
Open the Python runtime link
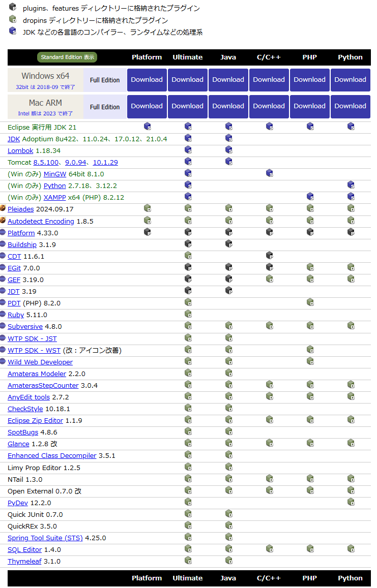click(x=55, y=185)
